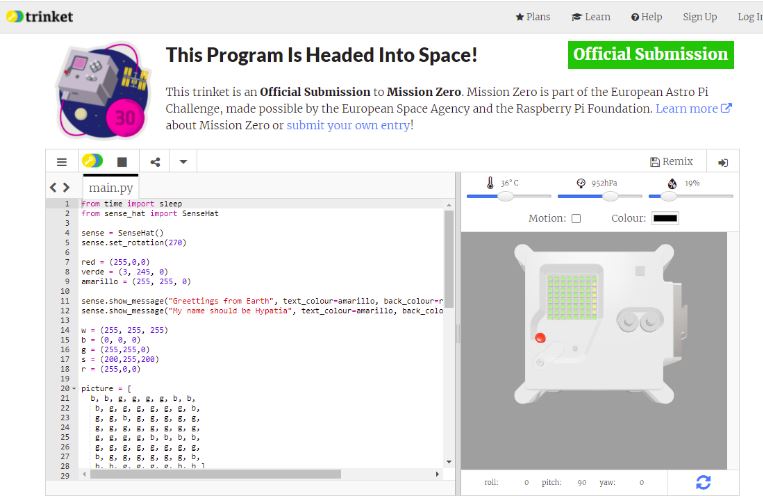Follow the 'submit your own entry' link
The width and height of the screenshot is (763, 496).
point(348,125)
